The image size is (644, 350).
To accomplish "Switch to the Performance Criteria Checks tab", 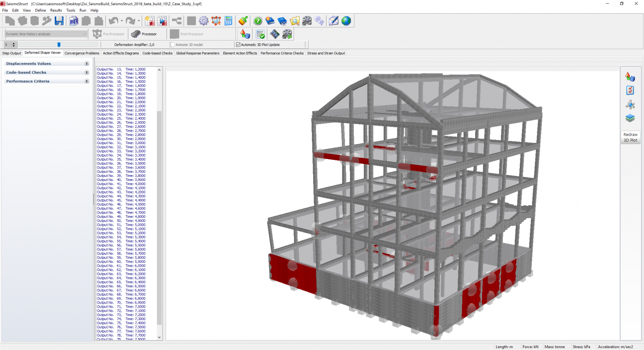I will tap(282, 53).
